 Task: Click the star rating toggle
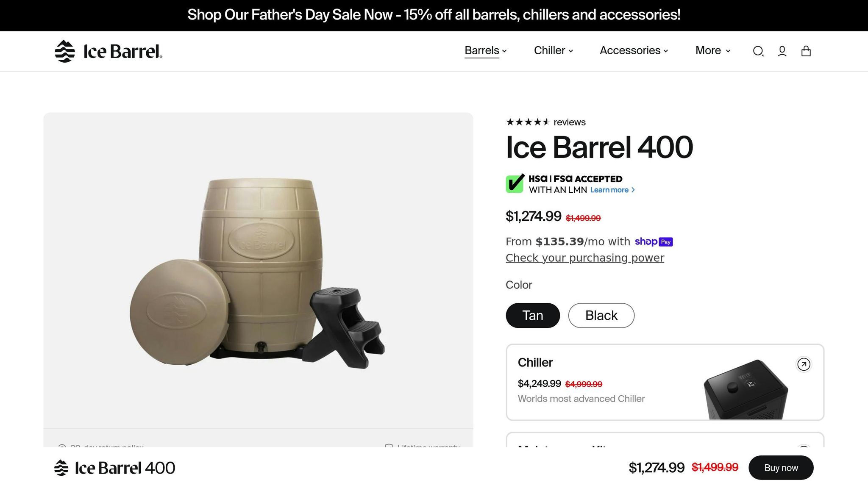click(x=528, y=122)
